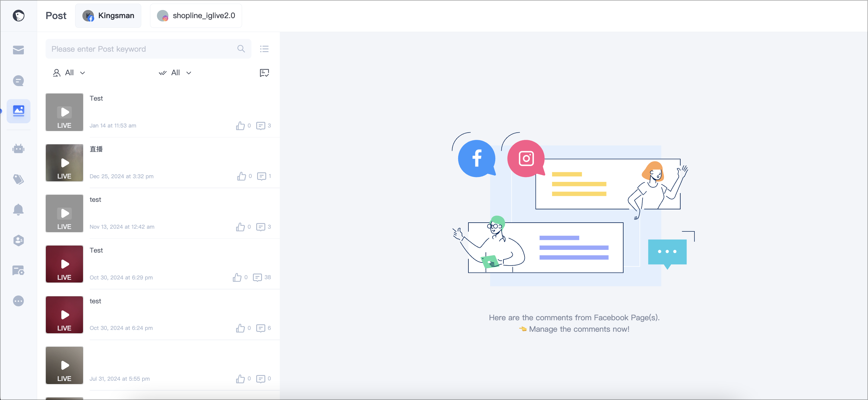Select 'Oct 30, 2024 at 6:29 pm' post
This screenshot has height=400, width=868.
pyautogui.click(x=121, y=277)
